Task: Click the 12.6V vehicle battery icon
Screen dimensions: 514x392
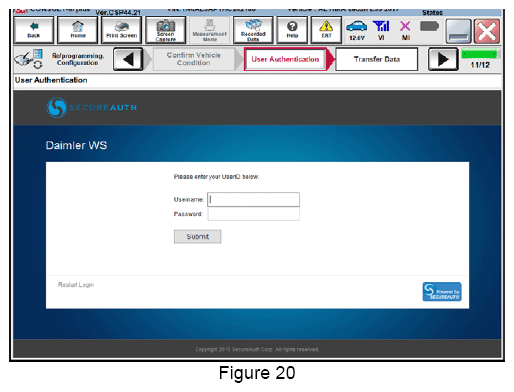Action: [x=357, y=30]
